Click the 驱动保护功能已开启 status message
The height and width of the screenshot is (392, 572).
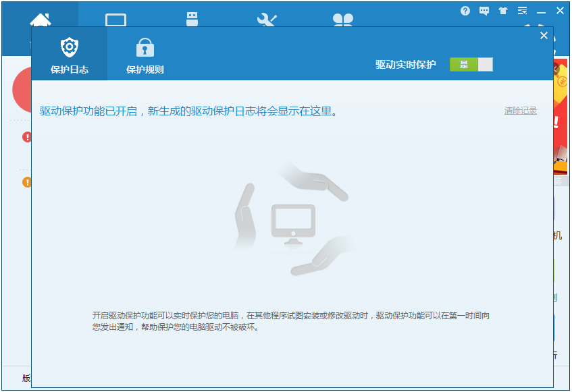(x=188, y=111)
